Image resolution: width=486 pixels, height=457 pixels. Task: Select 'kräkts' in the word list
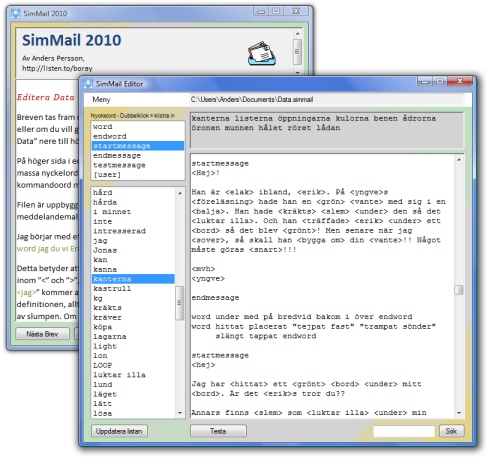click(x=133, y=308)
